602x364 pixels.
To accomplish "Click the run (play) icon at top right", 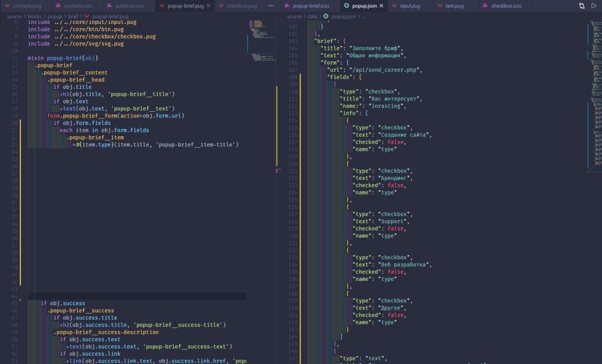I will click(x=594, y=6).
